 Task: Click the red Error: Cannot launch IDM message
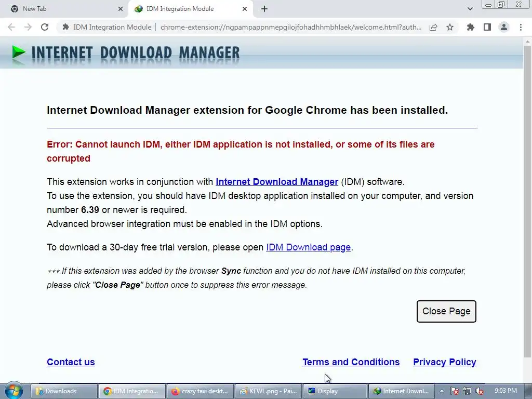[241, 151]
